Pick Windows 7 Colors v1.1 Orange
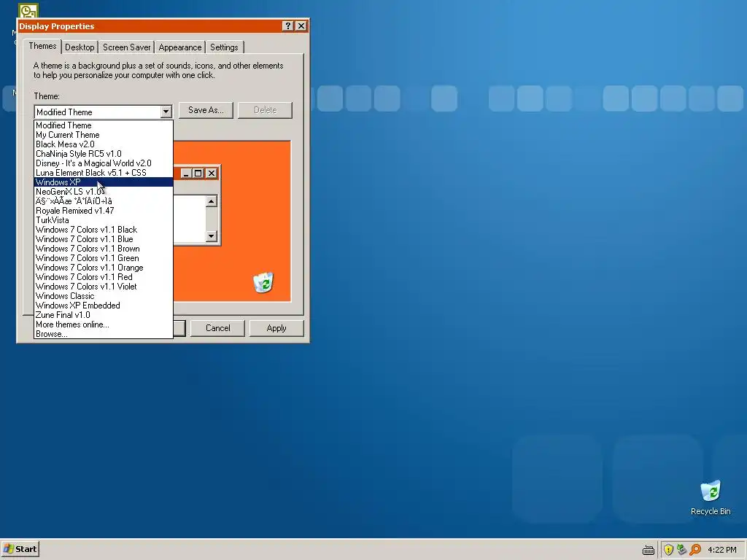The image size is (747, 560). pos(104,268)
